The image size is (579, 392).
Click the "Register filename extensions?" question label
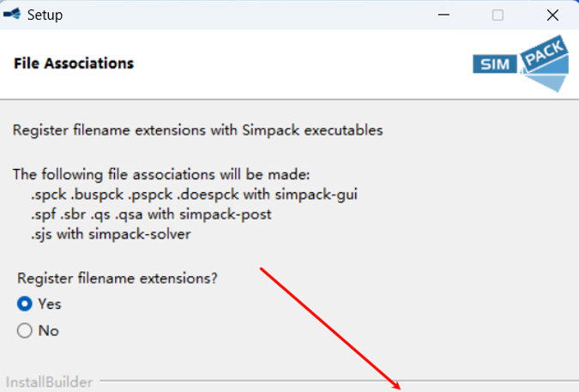(x=118, y=278)
